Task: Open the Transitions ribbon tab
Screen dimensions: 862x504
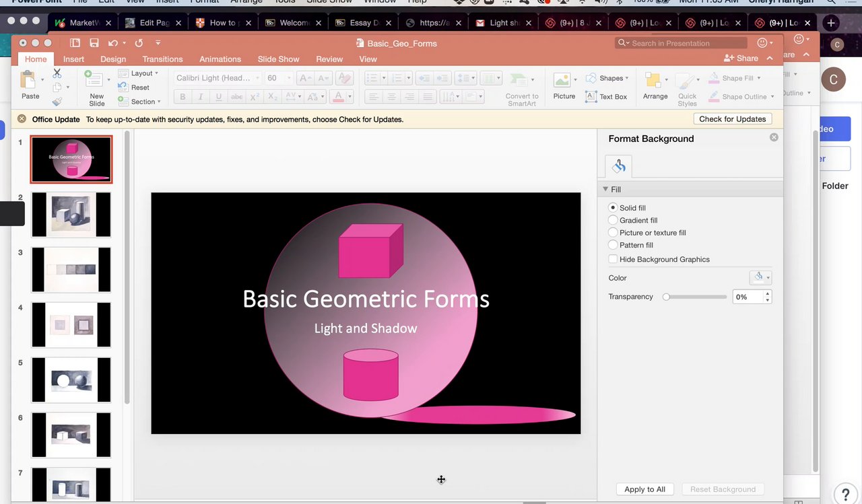Action: coord(162,59)
